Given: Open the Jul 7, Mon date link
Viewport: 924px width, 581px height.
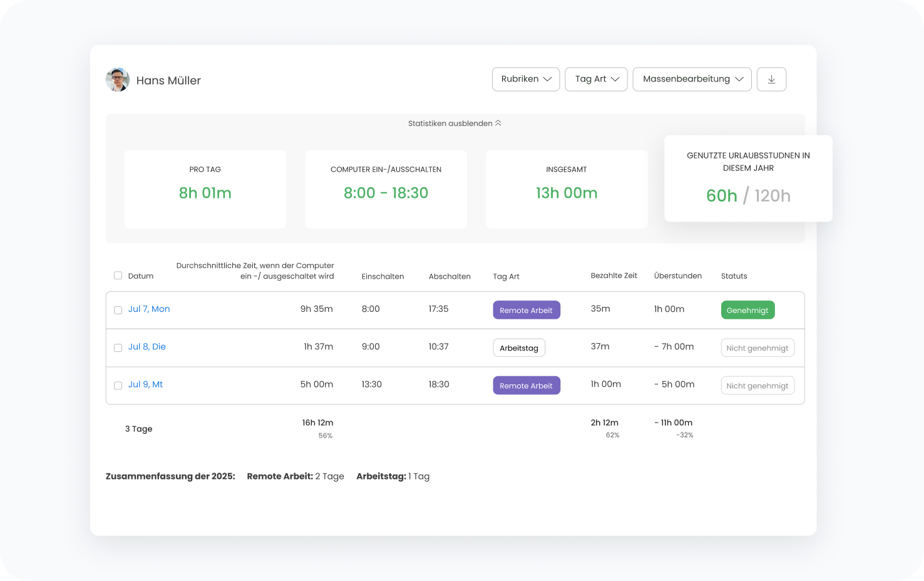Looking at the screenshot, I should click(149, 309).
